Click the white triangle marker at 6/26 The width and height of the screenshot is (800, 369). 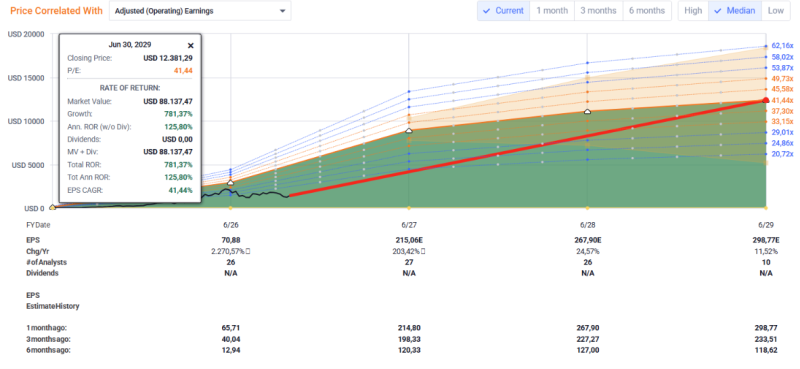(x=230, y=182)
